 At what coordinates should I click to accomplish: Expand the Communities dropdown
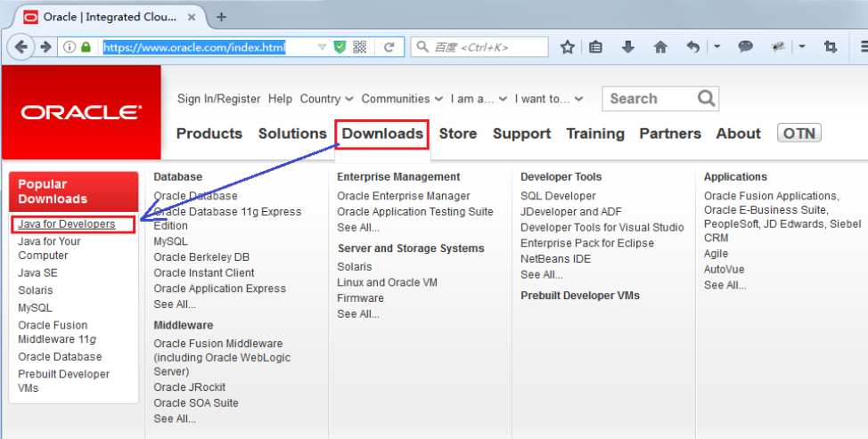tap(403, 99)
